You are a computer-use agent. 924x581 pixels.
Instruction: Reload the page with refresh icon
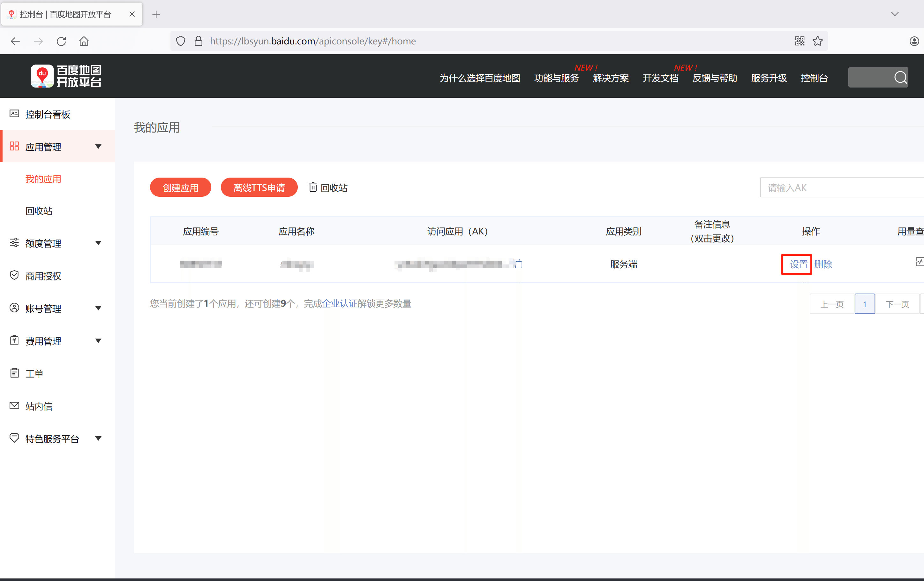pyautogui.click(x=61, y=42)
